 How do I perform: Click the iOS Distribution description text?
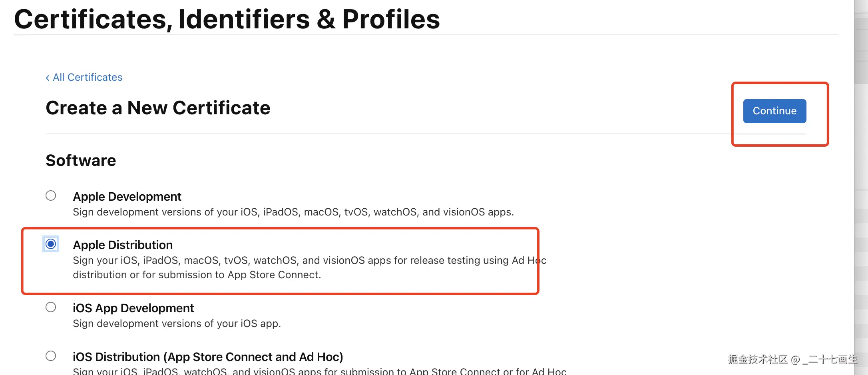pos(319,371)
